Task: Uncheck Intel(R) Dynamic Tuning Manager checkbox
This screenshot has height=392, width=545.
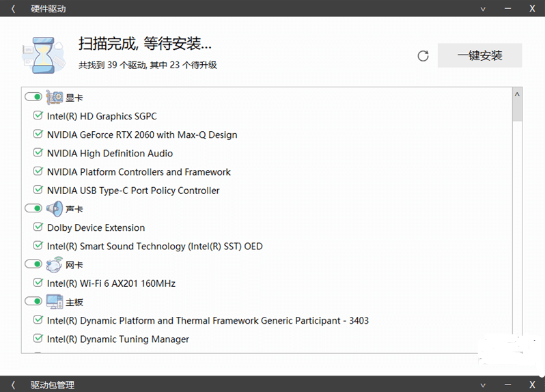Action: 38,339
